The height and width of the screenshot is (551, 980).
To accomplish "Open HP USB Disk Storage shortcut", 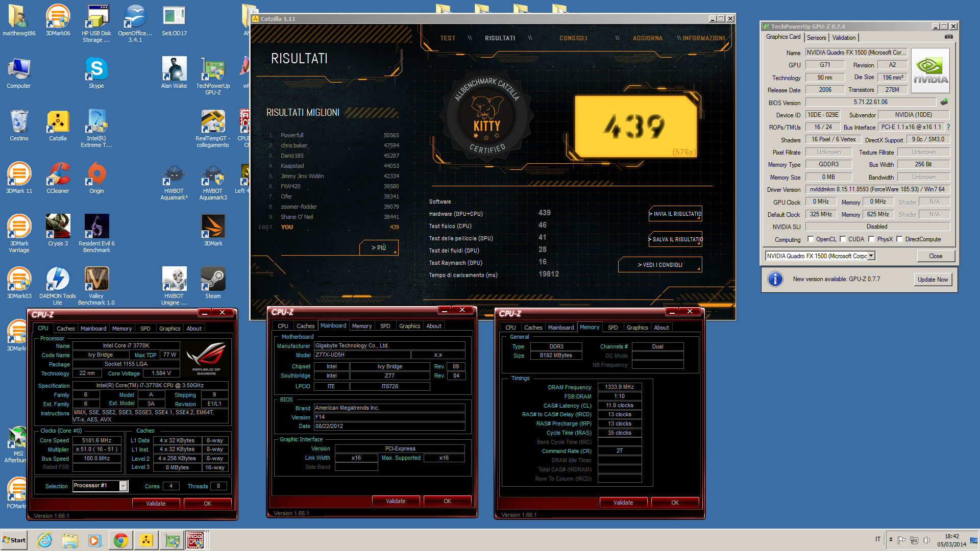I will (96, 23).
